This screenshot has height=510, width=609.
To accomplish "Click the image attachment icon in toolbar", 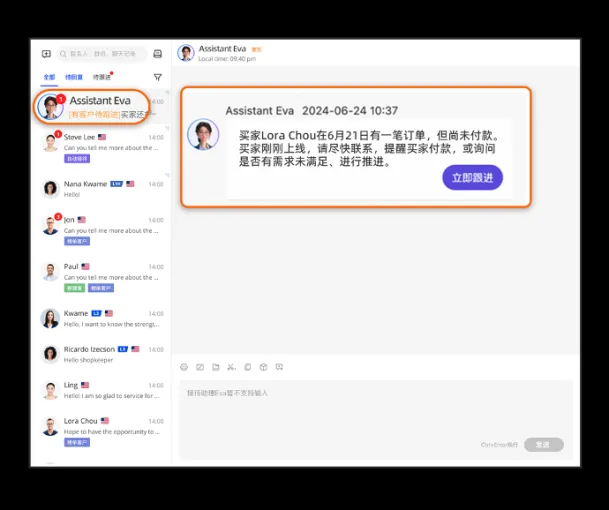I will [x=200, y=367].
